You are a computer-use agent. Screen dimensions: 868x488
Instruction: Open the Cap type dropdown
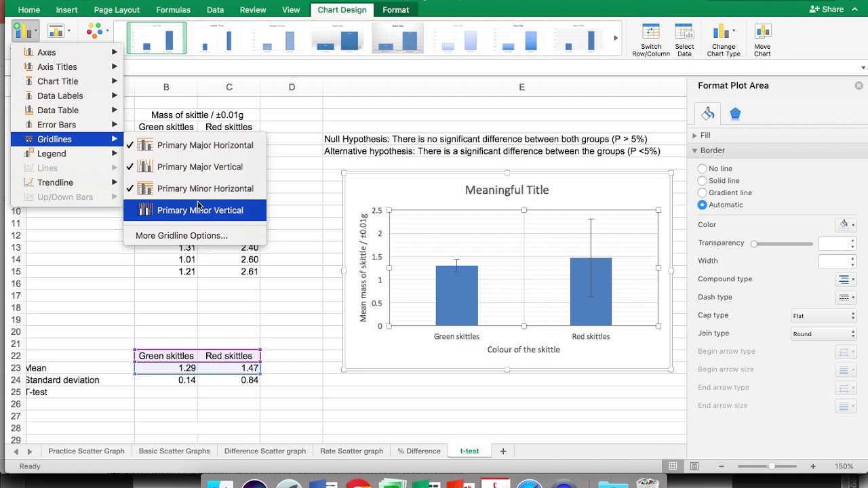[x=824, y=316]
